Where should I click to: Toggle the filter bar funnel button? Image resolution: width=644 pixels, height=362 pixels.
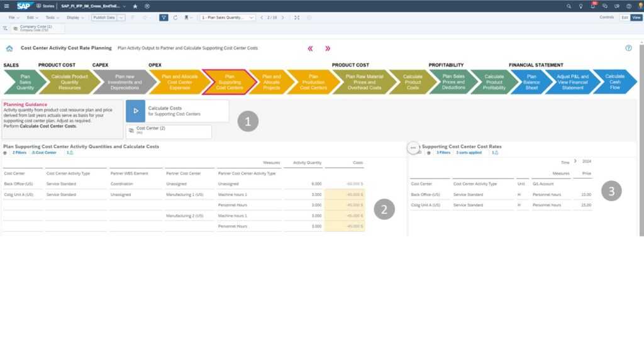164,18
